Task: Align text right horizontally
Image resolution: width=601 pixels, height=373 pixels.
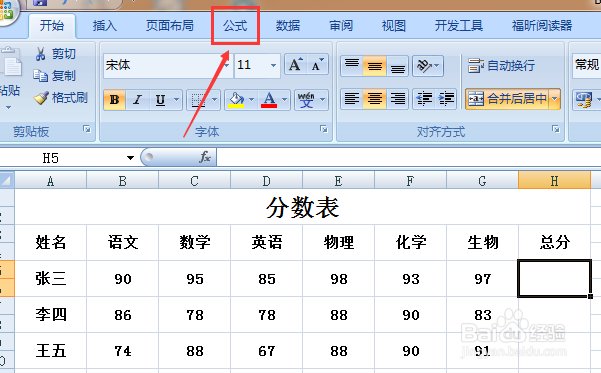Action: click(x=397, y=99)
